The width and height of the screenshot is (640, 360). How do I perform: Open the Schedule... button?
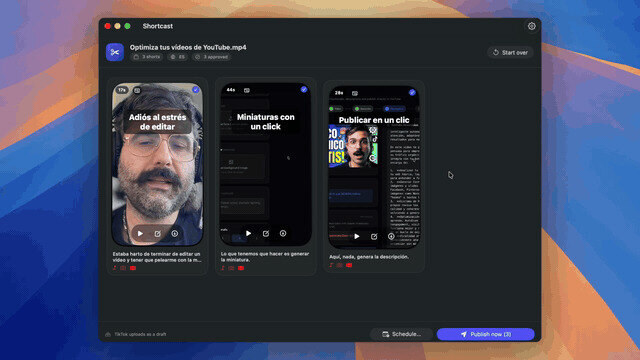coord(402,334)
